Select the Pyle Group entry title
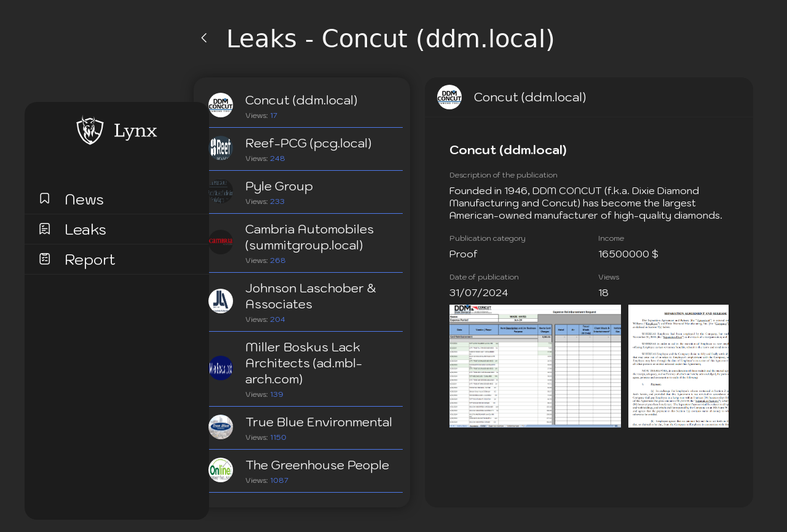Image resolution: width=787 pixels, height=532 pixels. coord(279,186)
